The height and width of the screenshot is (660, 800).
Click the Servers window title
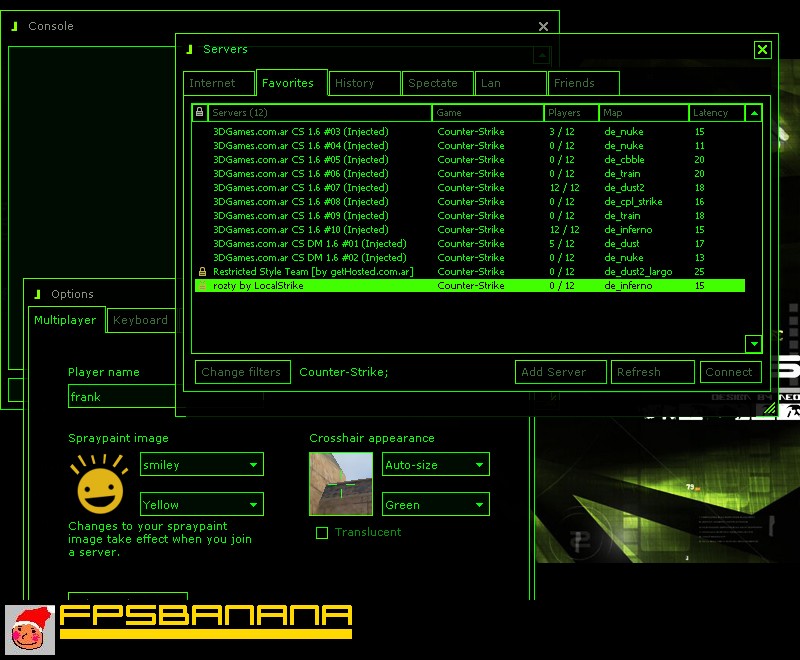(225, 49)
